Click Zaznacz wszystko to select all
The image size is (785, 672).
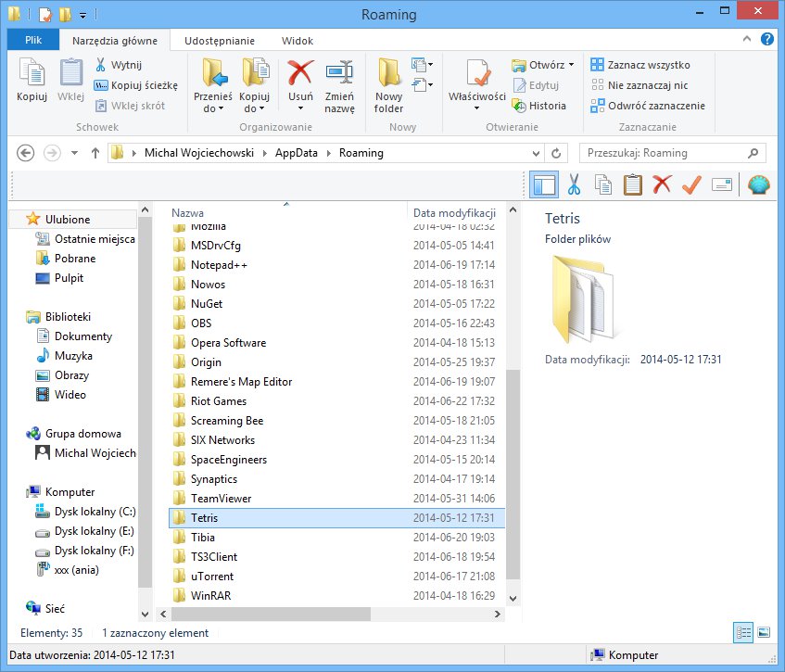pyautogui.click(x=640, y=65)
